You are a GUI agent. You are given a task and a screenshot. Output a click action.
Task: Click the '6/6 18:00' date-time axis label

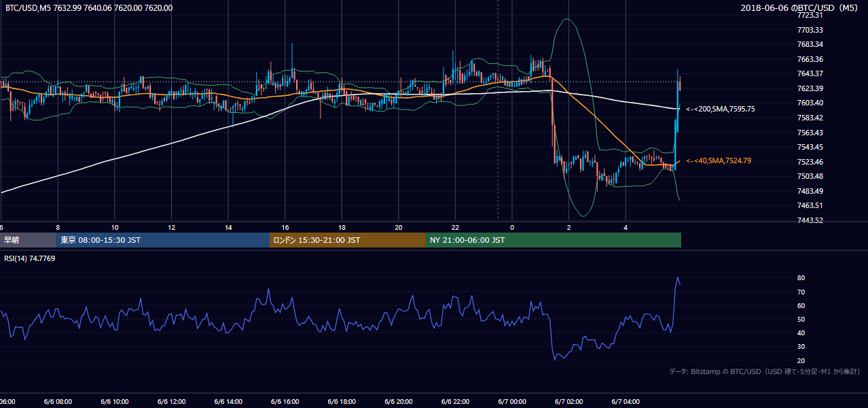(342, 402)
